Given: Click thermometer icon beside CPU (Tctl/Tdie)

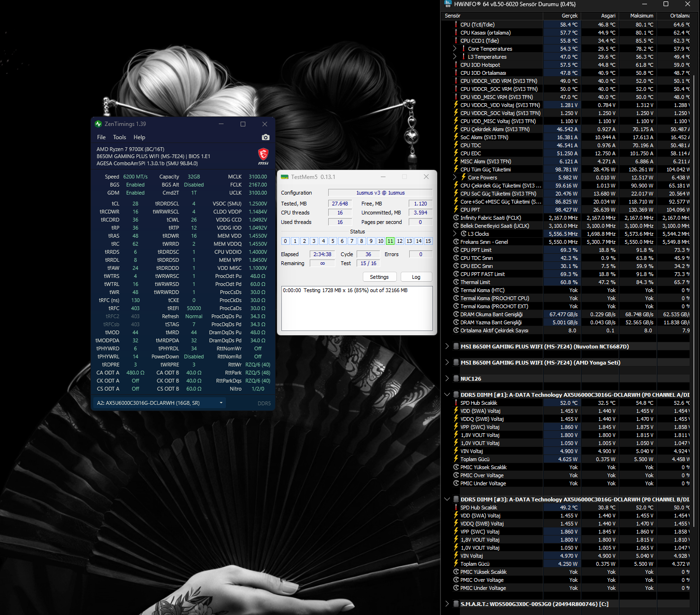Looking at the screenshot, I should (x=456, y=25).
